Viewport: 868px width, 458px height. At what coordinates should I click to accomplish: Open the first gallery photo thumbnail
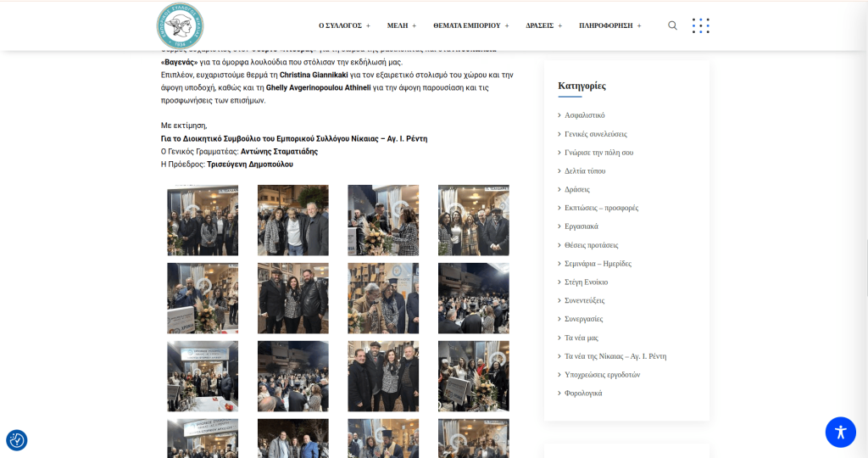203,221
